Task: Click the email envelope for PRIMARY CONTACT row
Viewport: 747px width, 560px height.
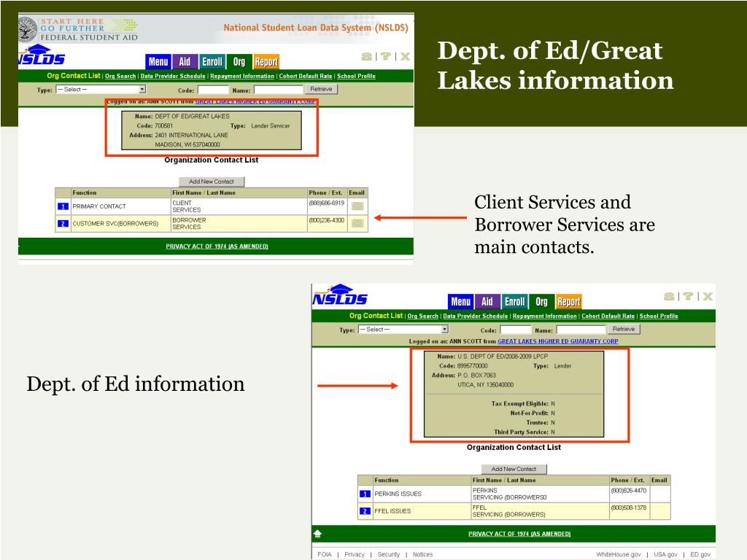Action: 357,206
